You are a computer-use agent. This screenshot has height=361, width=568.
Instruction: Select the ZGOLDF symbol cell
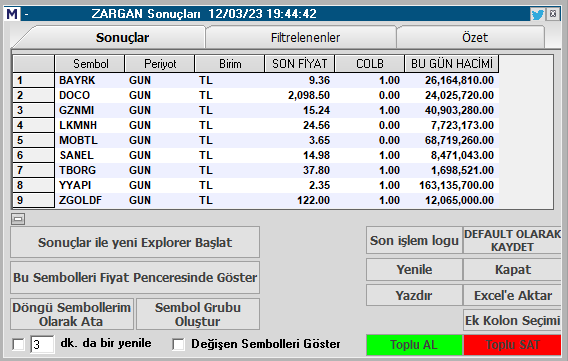90,200
